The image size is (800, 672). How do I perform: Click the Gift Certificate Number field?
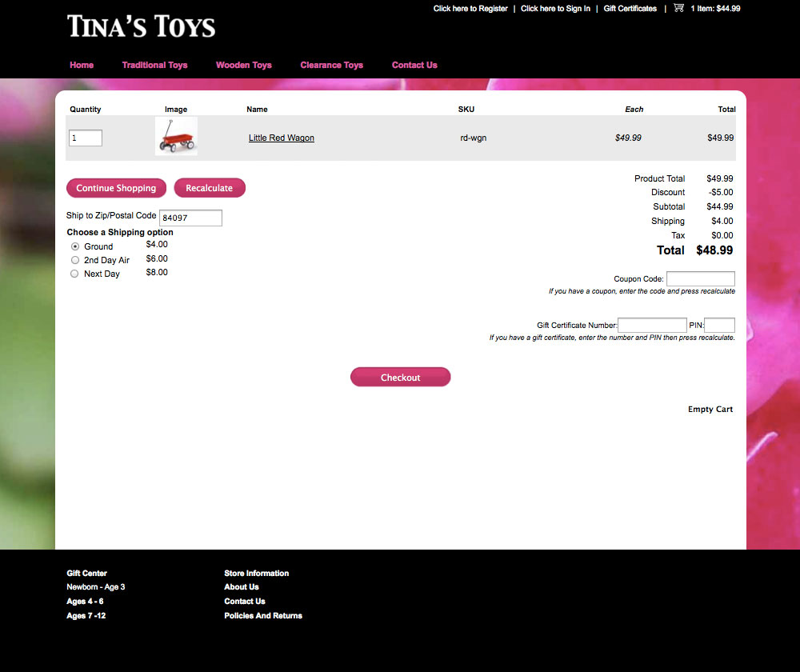[652, 325]
